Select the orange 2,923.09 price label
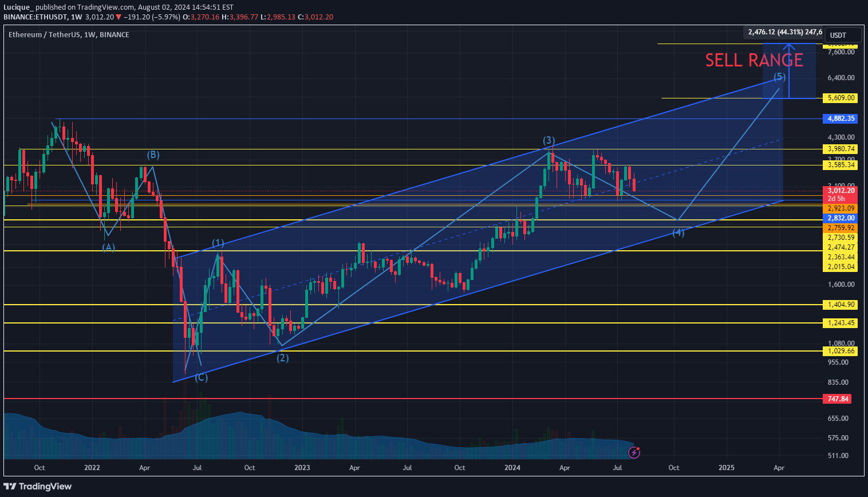This screenshot has width=868, height=497. pyautogui.click(x=841, y=208)
